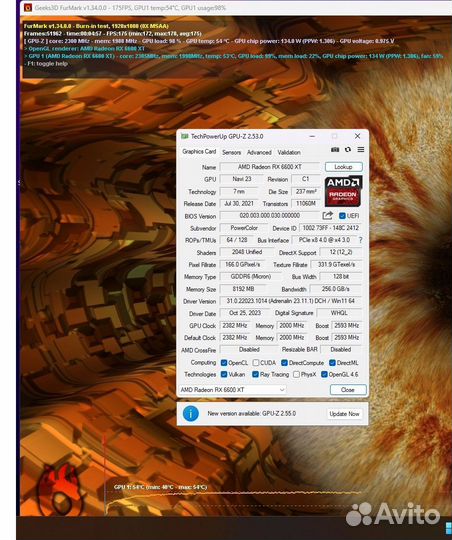The height and width of the screenshot is (540, 452).
Task: Click the BIOS share/export arrow icon
Action: (x=328, y=216)
